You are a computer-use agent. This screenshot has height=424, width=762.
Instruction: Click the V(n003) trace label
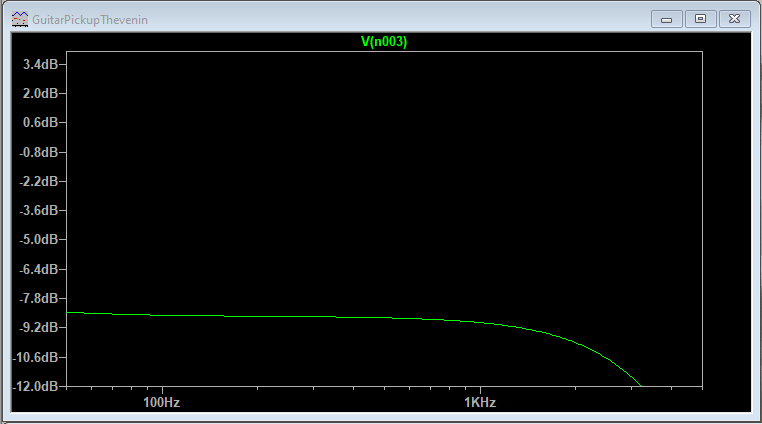[384, 42]
